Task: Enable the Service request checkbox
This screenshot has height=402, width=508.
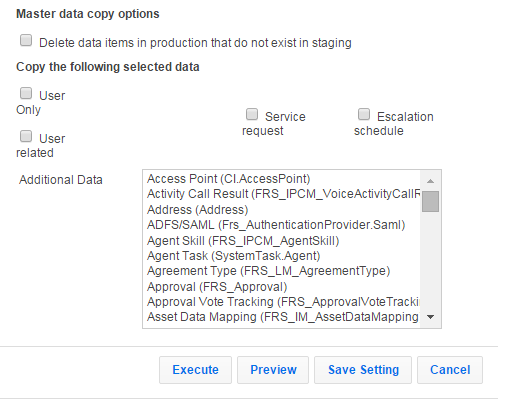Action: (x=252, y=114)
